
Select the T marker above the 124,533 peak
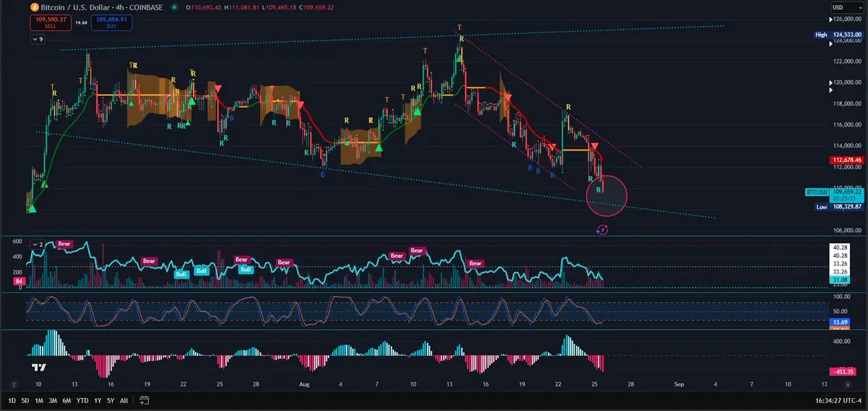(459, 27)
